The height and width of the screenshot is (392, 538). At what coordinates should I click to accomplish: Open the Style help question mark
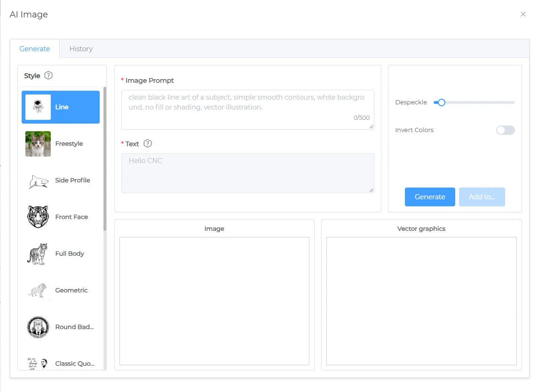click(48, 76)
